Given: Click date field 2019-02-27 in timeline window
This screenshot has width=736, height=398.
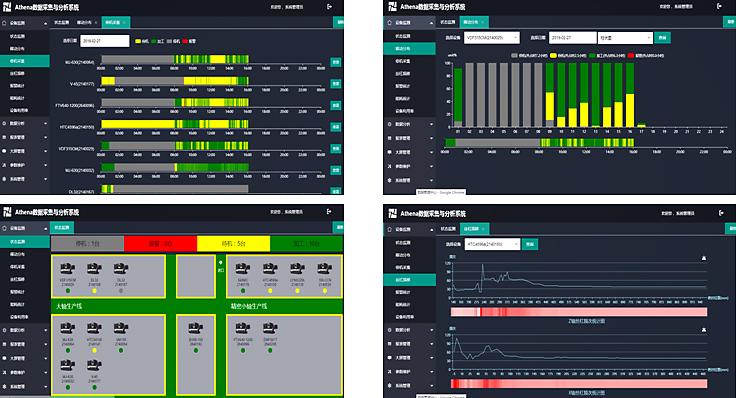Looking at the screenshot, I should [105, 41].
